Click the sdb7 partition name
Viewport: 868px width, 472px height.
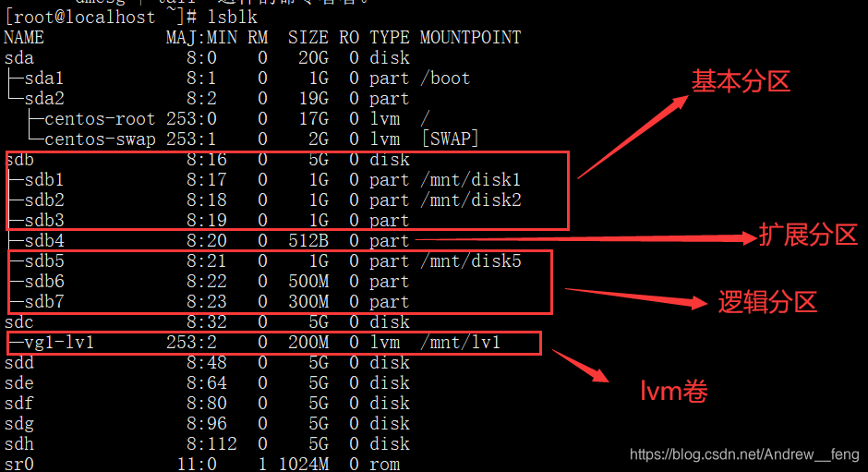tap(44, 301)
